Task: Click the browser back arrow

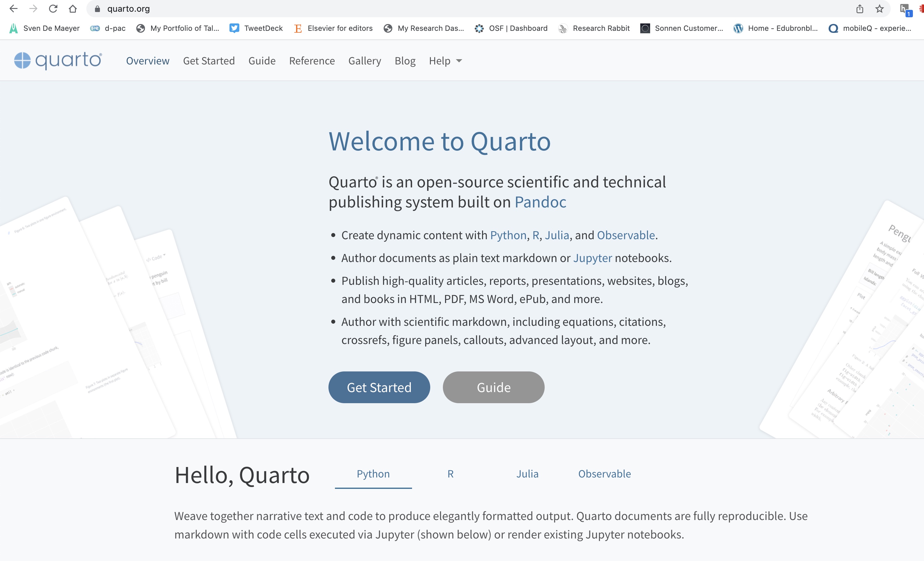Action: pos(14,9)
